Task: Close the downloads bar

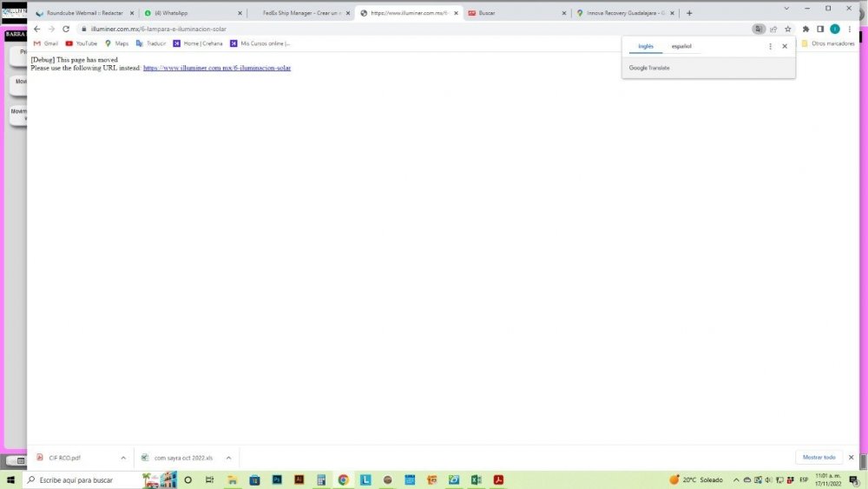Action: coord(851,458)
